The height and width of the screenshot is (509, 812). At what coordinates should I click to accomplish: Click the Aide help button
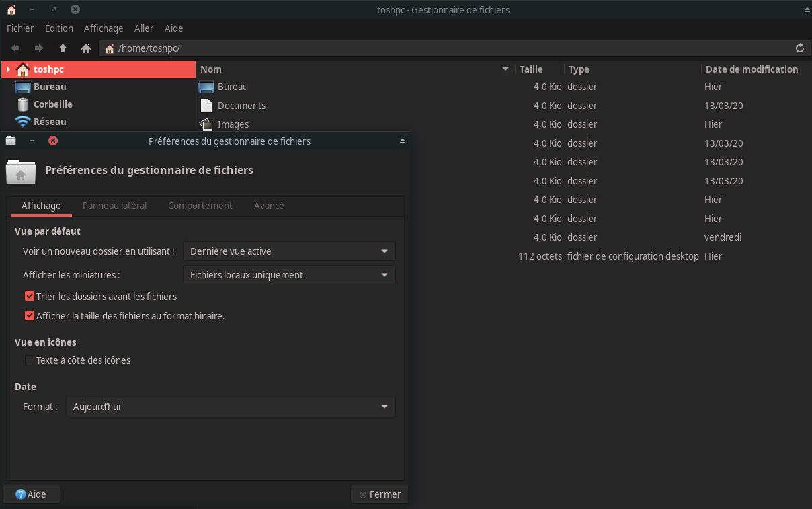tap(31, 494)
